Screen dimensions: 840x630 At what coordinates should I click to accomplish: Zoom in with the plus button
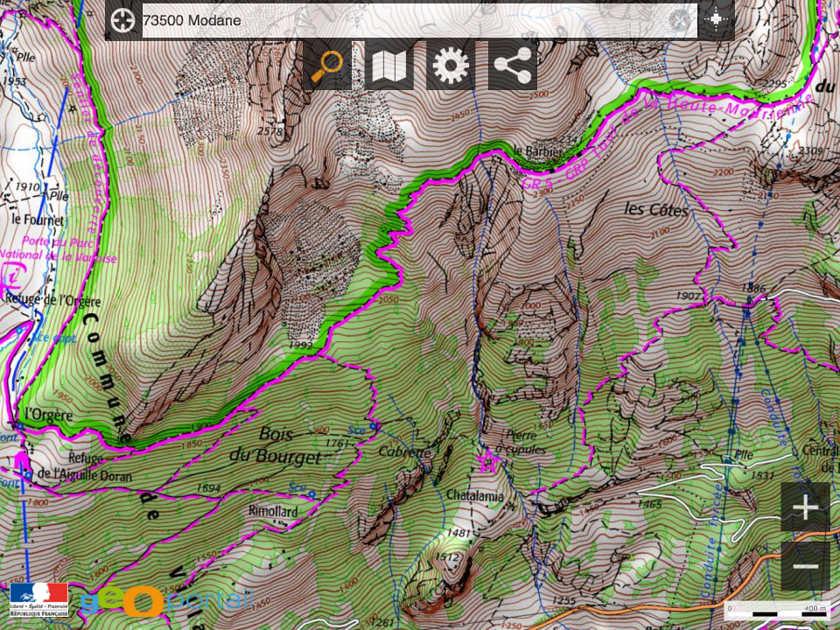(x=805, y=507)
